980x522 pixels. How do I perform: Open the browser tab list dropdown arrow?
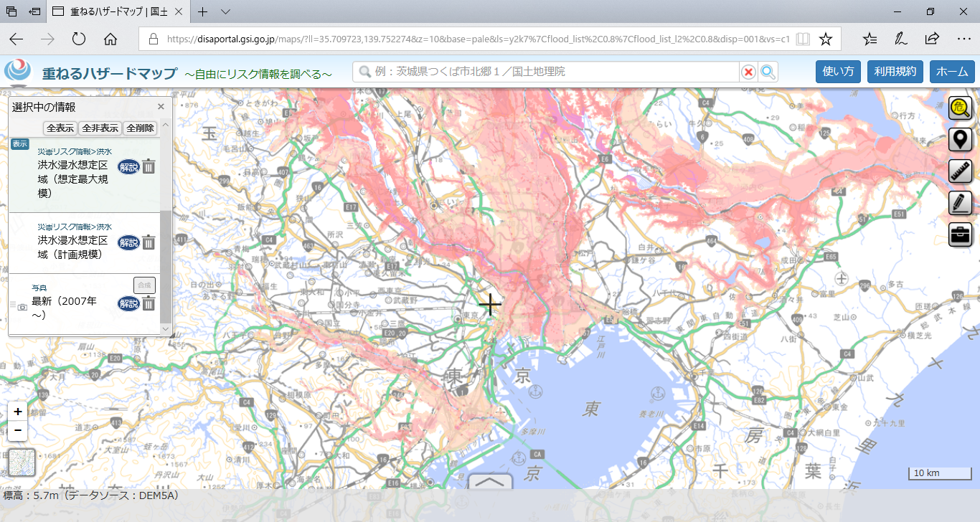225,12
